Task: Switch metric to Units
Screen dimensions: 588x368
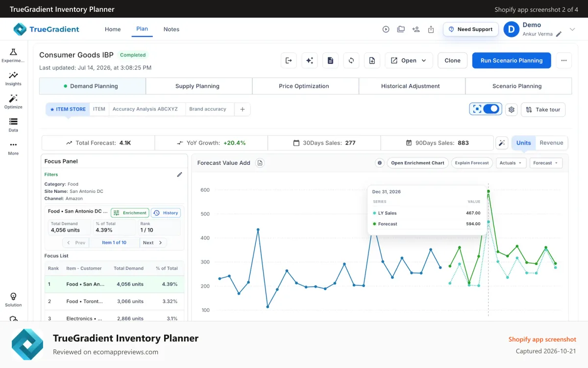Action: [x=523, y=143]
